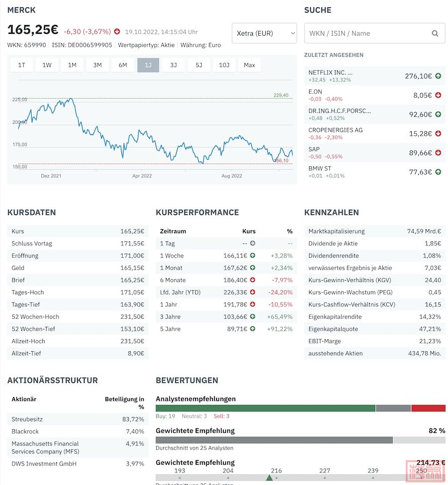Click the 1 Monat green arrow icon

pyautogui.click(x=252, y=268)
